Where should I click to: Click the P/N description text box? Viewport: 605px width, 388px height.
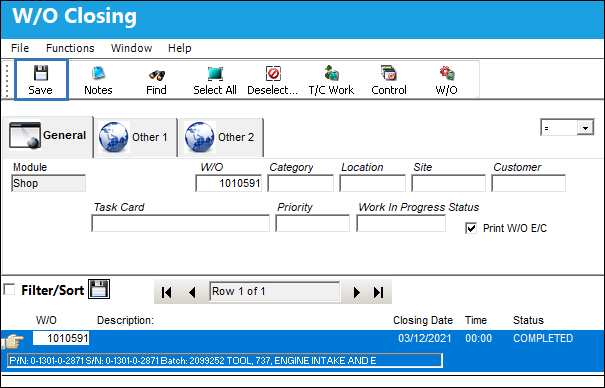tap(225, 361)
